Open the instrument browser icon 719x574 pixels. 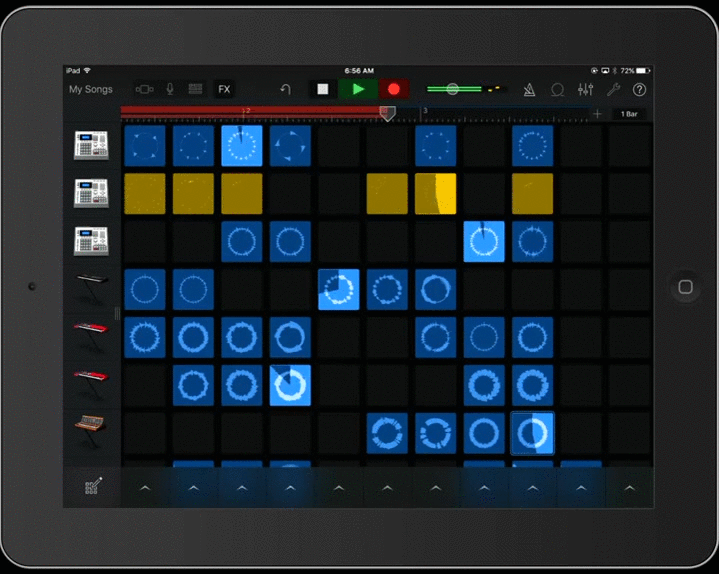pyautogui.click(x=144, y=89)
